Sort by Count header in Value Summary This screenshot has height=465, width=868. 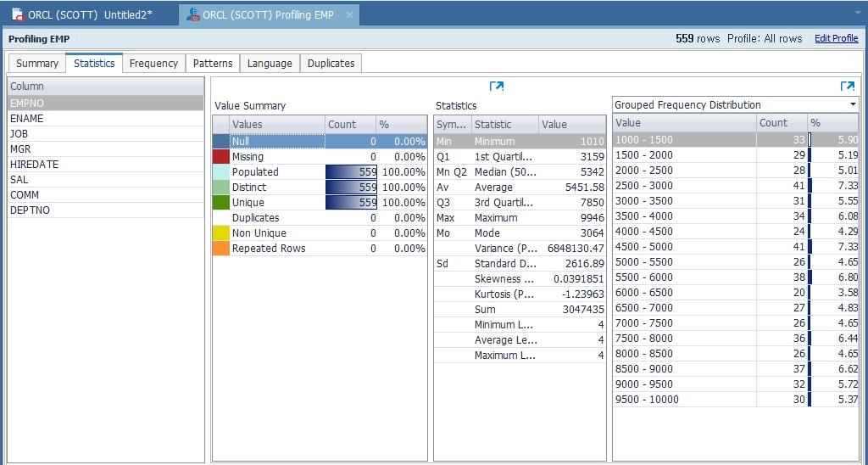coord(349,125)
